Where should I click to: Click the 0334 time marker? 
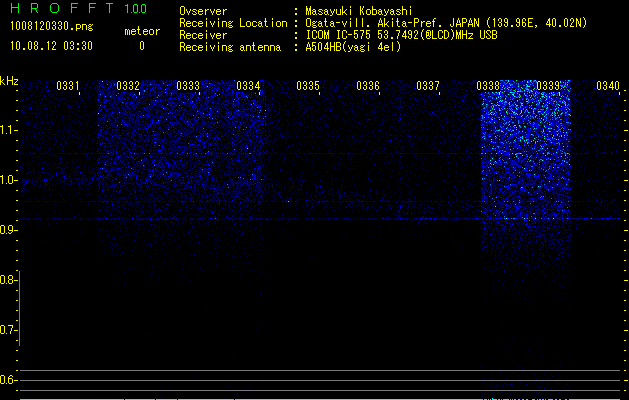coord(248,86)
